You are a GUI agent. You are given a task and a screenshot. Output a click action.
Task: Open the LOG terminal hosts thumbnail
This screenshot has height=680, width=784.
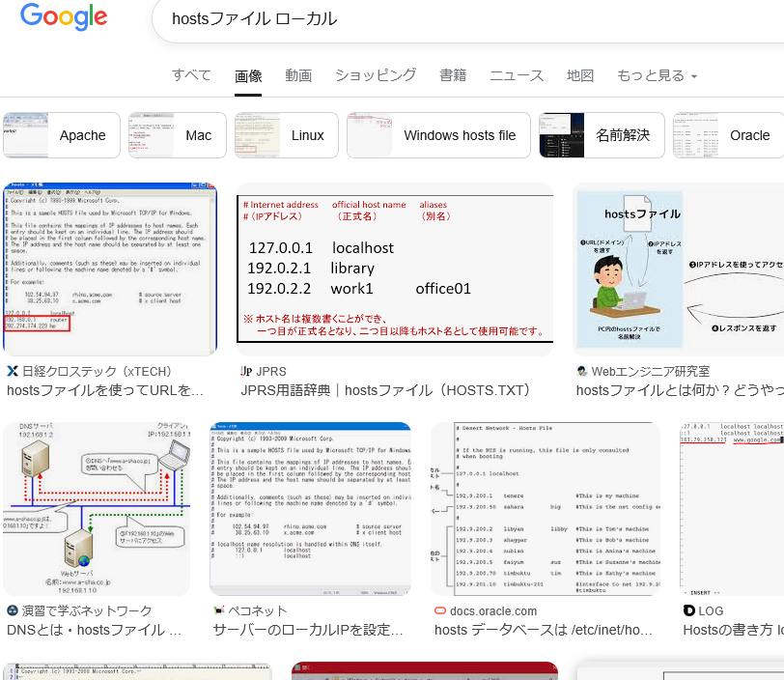click(x=732, y=509)
